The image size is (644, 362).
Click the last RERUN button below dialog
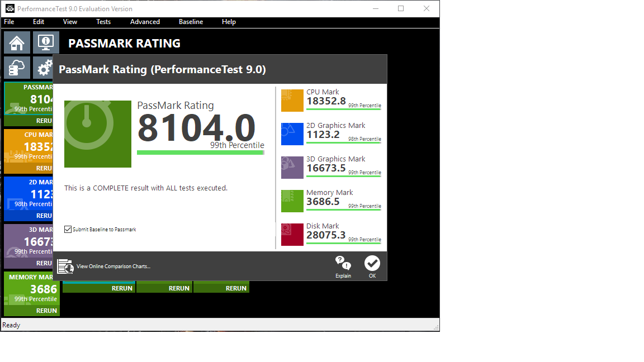click(x=221, y=288)
